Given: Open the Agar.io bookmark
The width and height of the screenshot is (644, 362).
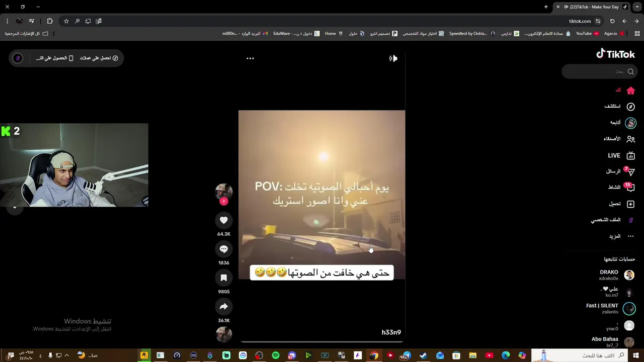Looking at the screenshot, I should click(614, 34).
